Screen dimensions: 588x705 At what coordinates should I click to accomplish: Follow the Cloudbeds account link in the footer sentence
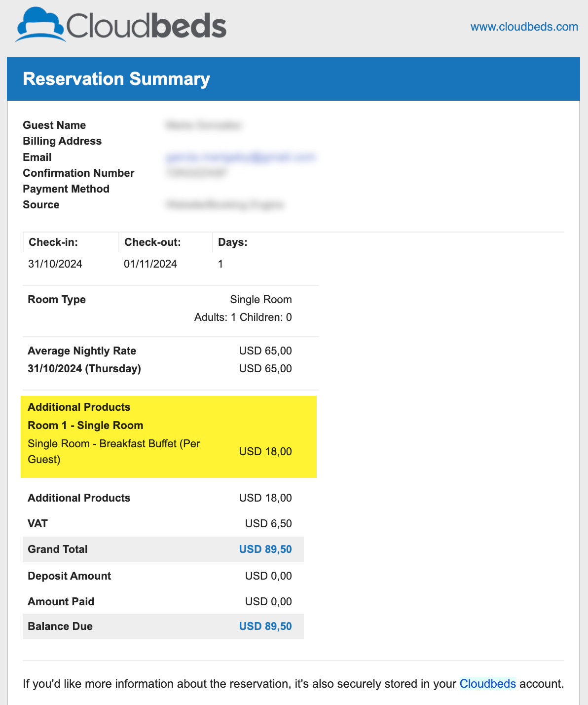(x=487, y=684)
